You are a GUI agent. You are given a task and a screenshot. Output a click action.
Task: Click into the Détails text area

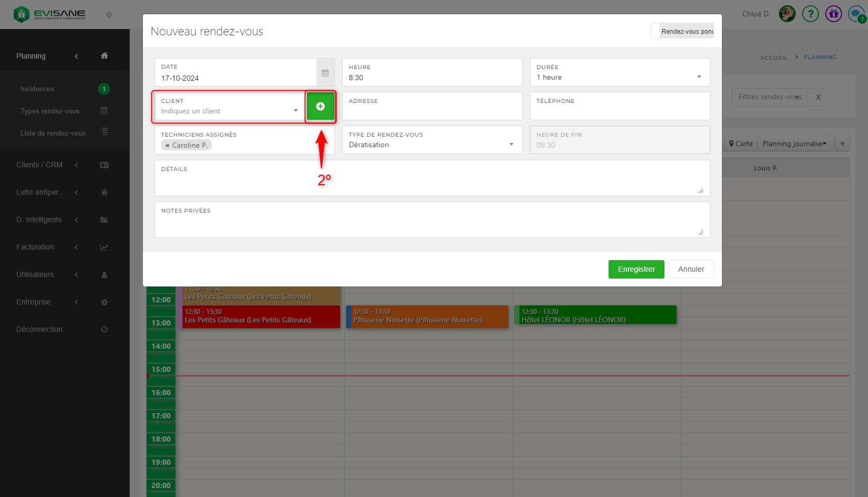tap(431, 183)
